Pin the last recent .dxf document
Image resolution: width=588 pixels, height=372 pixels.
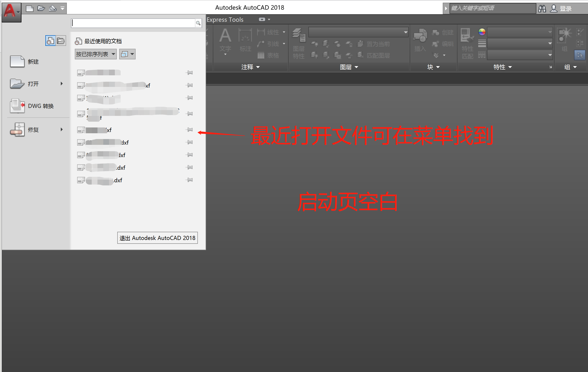tap(189, 180)
